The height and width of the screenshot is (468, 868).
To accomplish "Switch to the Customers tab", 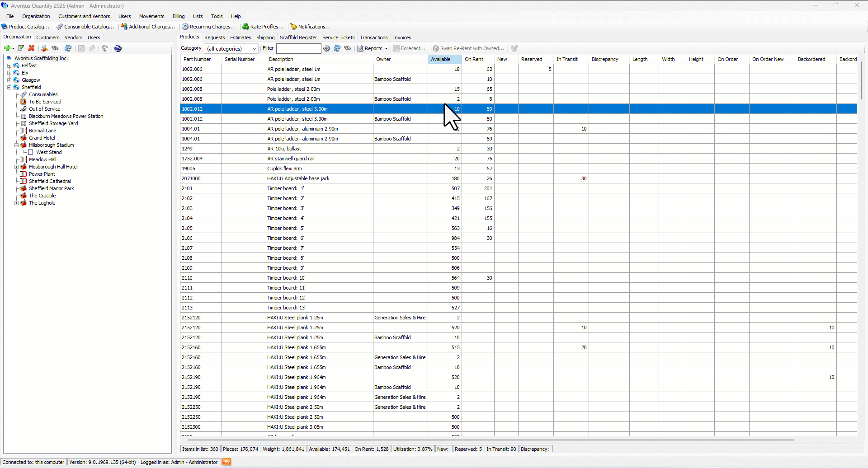I will pos(48,37).
